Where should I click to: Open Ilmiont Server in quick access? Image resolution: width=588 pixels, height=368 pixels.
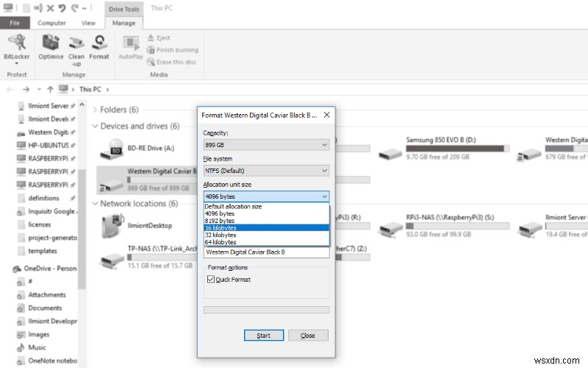click(48, 106)
